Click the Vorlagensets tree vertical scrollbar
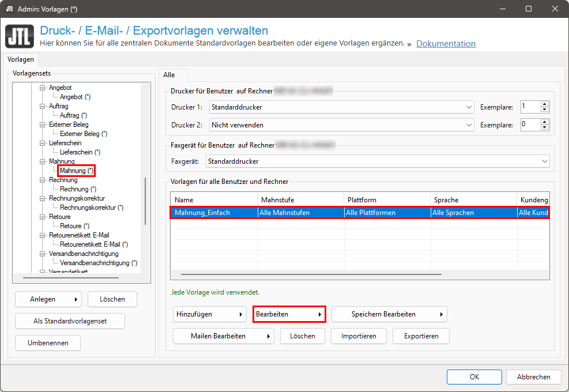Screen dimensions: 569x392 click(145, 201)
